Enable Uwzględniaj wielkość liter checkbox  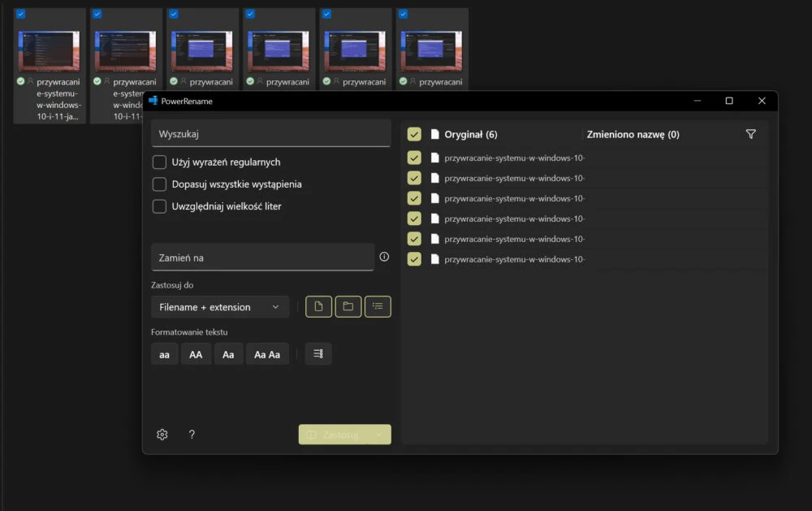coord(159,206)
